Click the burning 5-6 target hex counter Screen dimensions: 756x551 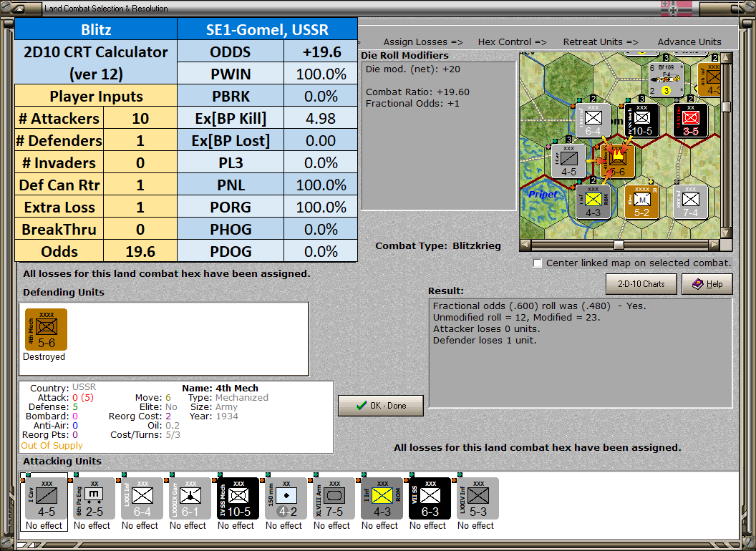pos(617,161)
